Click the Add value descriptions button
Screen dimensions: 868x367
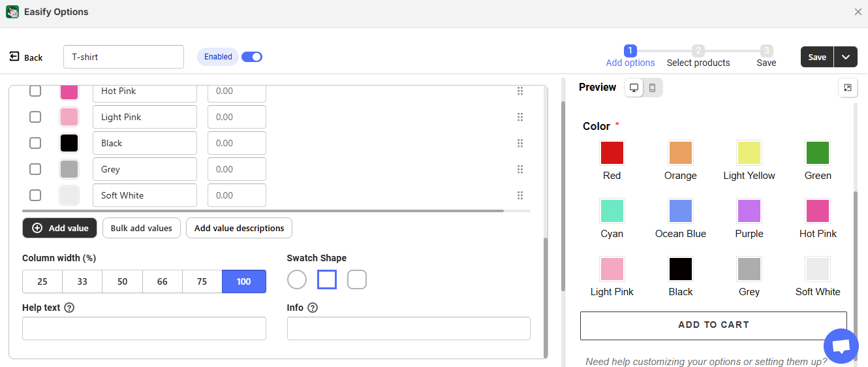pos(239,228)
